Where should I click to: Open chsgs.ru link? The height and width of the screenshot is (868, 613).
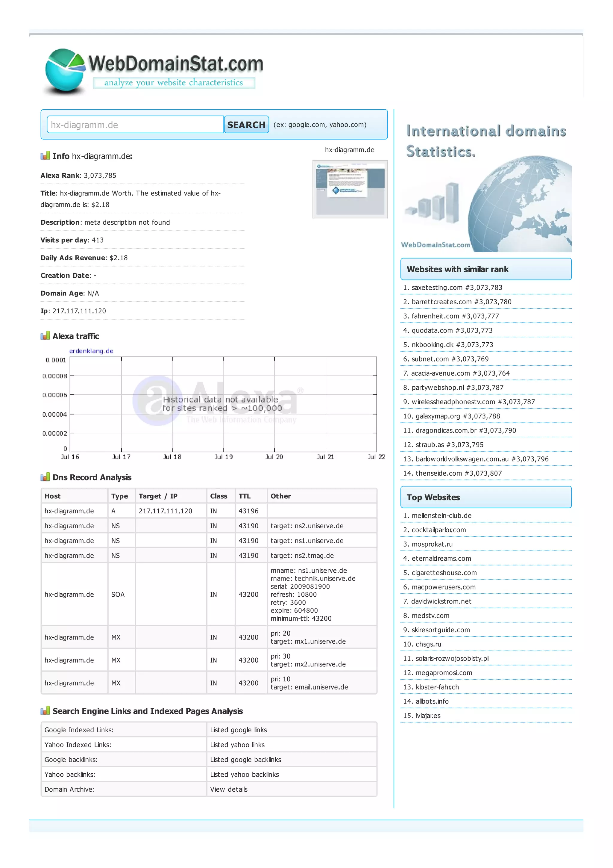[428, 644]
